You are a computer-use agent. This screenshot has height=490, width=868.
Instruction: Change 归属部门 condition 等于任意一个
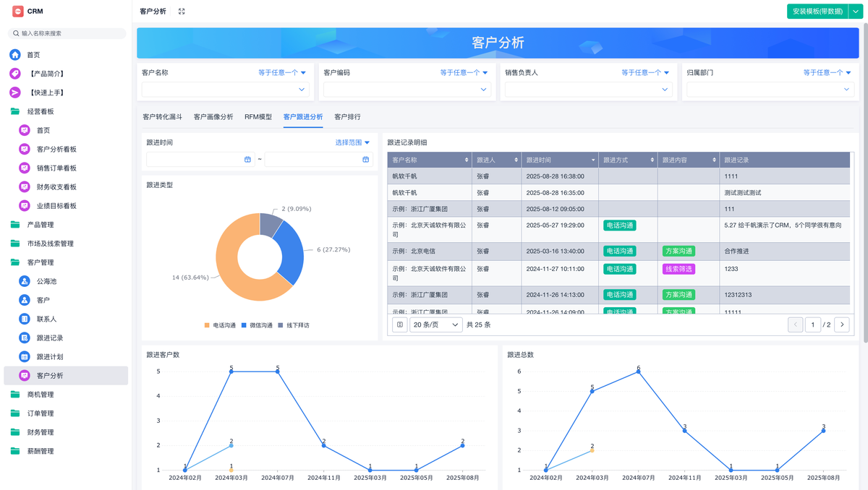pos(827,72)
